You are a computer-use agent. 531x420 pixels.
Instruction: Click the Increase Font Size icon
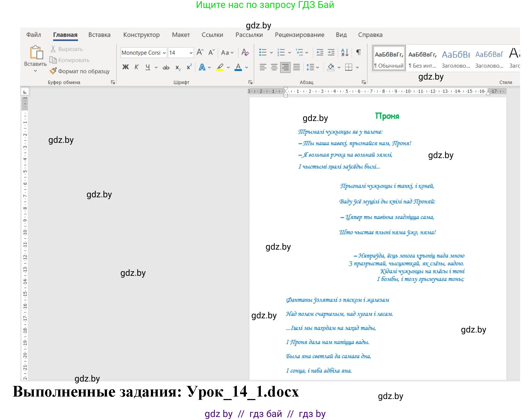point(200,52)
